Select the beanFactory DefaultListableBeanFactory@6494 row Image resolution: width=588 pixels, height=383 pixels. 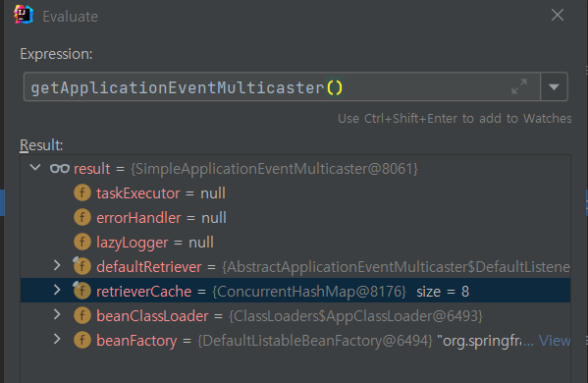pos(295,340)
